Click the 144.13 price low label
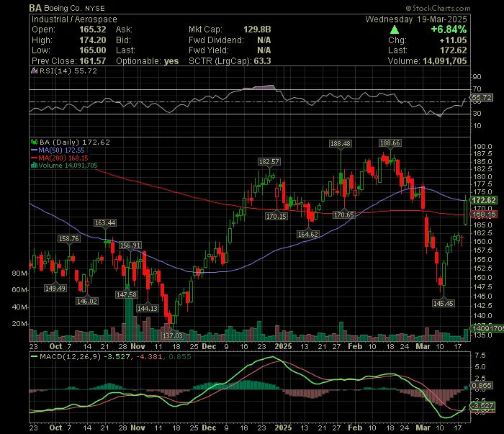Viewport: 504px width, 434px height. pyautogui.click(x=148, y=308)
